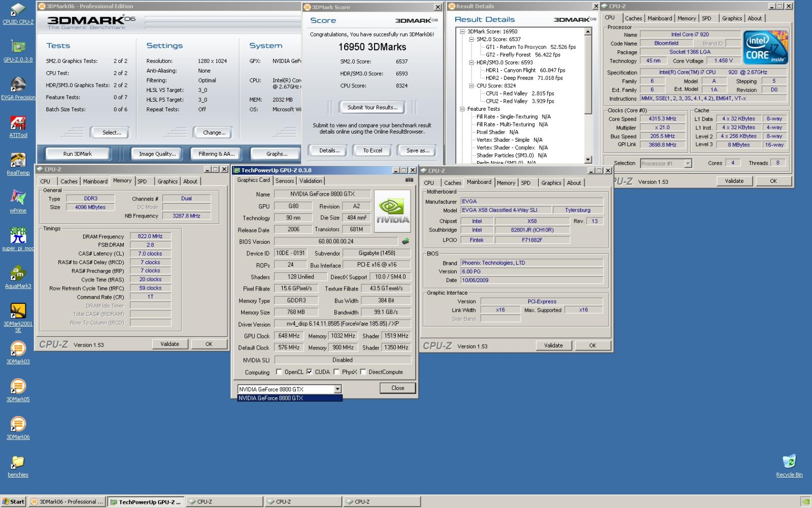Toggle DirectCompute checkbox in GPU-Z
The image size is (812, 508).
pos(363,372)
